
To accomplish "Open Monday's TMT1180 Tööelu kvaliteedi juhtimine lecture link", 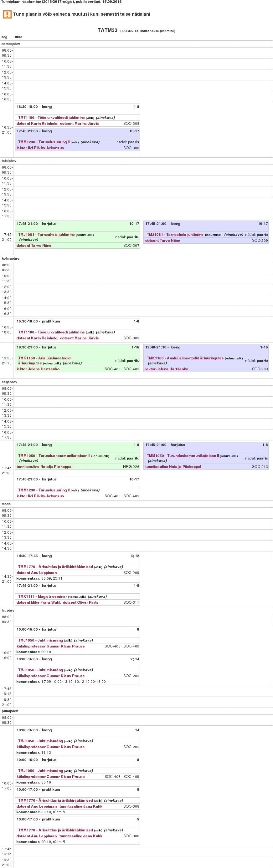I will pos(51,118).
